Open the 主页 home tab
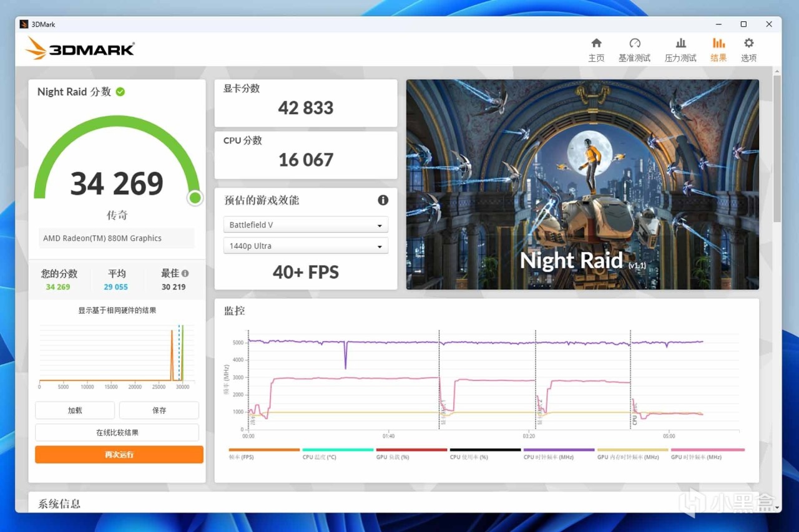799x532 pixels. 596,50
